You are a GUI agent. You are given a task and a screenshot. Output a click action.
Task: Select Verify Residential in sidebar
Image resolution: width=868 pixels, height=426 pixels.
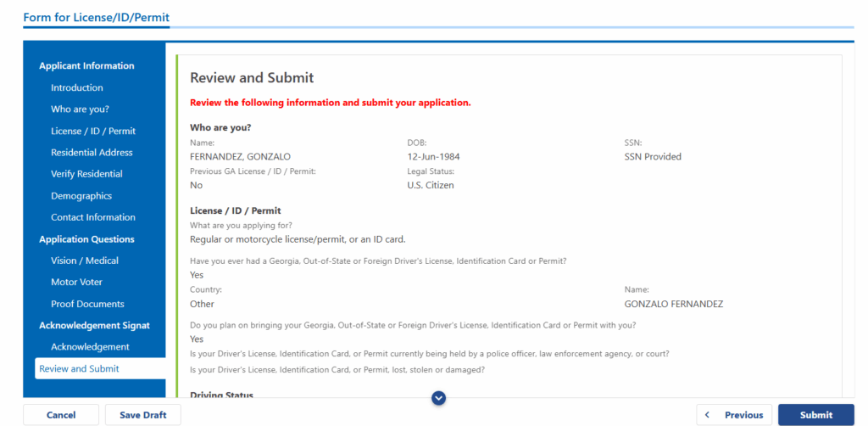86,174
